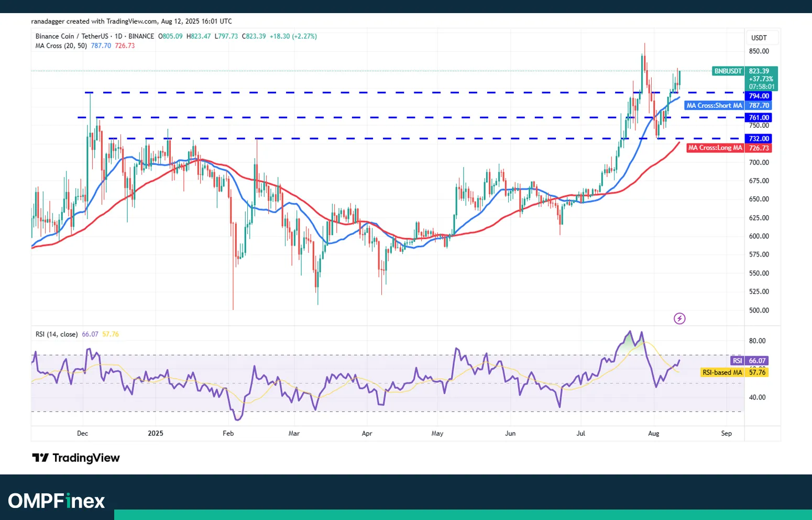Click the RSI-based MA yellow tag
Screen dimensions: 812x520
pos(722,372)
